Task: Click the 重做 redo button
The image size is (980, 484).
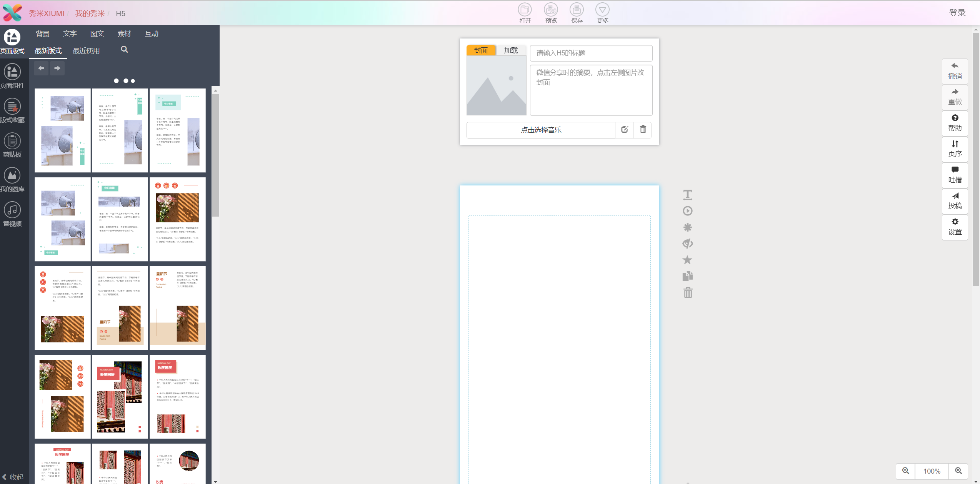Action: pyautogui.click(x=955, y=97)
